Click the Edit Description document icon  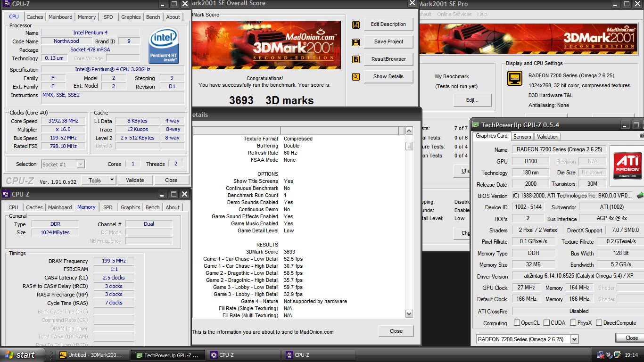[x=356, y=25]
